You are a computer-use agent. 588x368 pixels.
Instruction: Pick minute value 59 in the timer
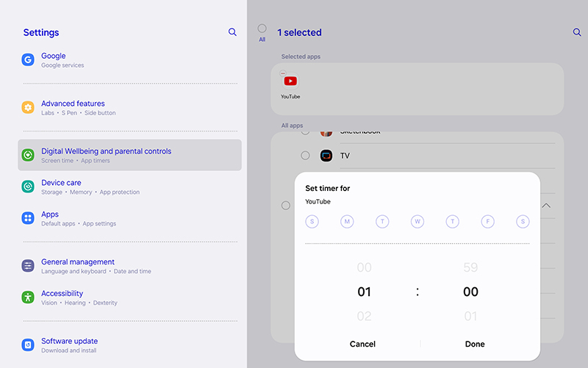pyautogui.click(x=470, y=268)
